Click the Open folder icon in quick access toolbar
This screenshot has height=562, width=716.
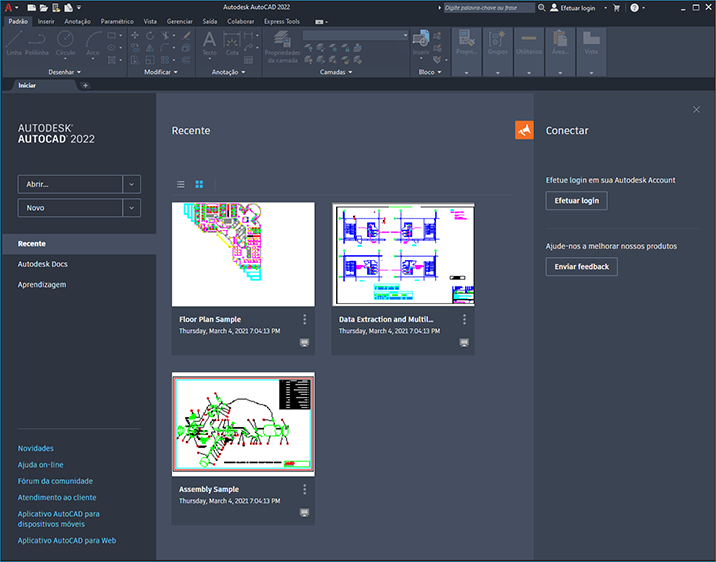43,7
